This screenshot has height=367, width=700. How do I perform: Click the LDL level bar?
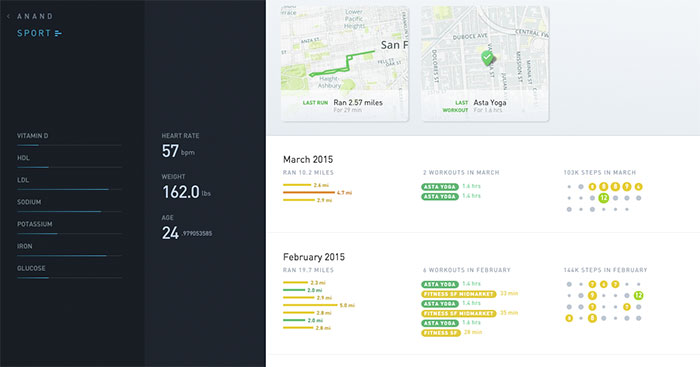69,190
